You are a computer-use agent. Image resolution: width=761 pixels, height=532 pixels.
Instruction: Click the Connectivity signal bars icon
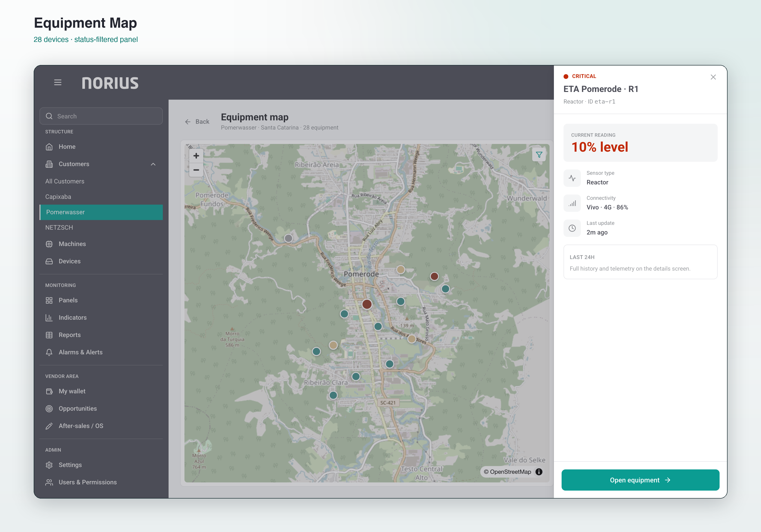point(572,203)
